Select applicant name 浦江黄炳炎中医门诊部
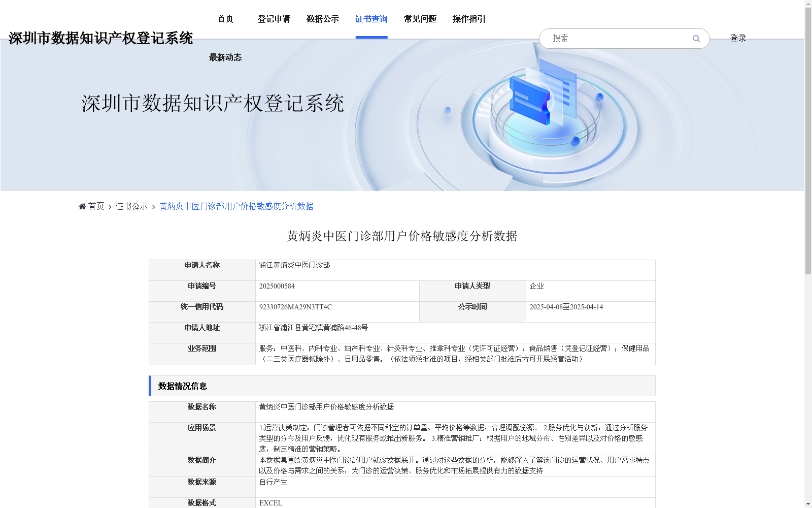Image resolution: width=812 pixels, height=508 pixels. [295, 265]
